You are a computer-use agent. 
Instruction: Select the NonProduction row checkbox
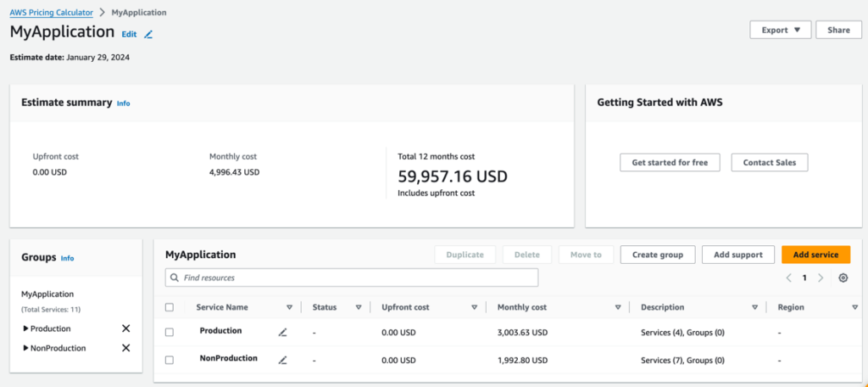[x=170, y=360]
